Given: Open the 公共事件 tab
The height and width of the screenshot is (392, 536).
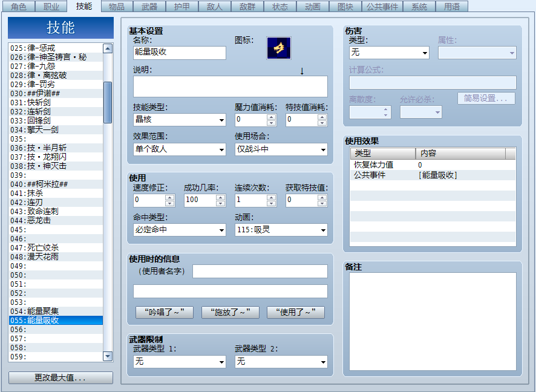Looking at the screenshot, I should (382, 7).
